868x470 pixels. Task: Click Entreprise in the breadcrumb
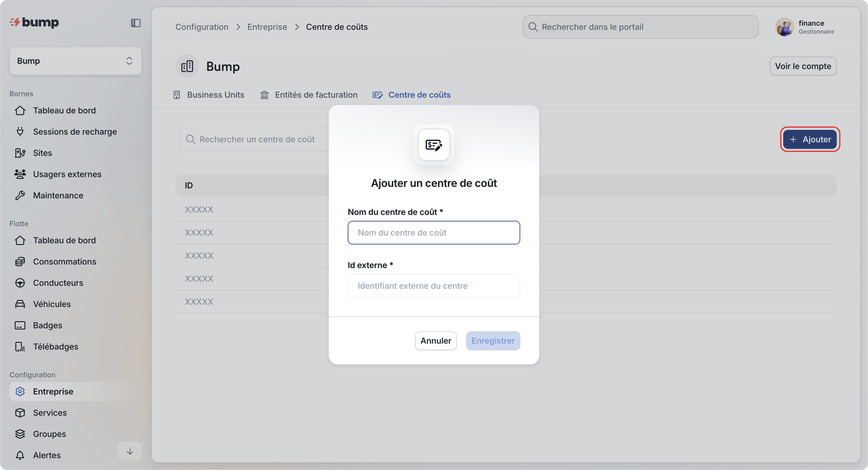coord(267,27)
